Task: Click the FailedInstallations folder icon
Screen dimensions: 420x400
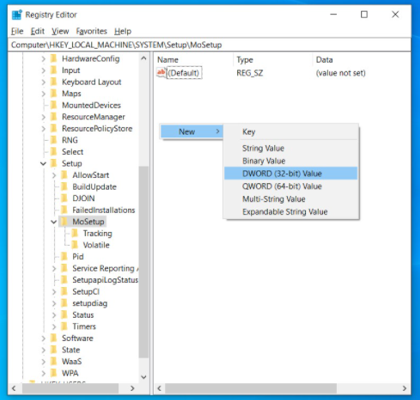Action: pos(64,210)
